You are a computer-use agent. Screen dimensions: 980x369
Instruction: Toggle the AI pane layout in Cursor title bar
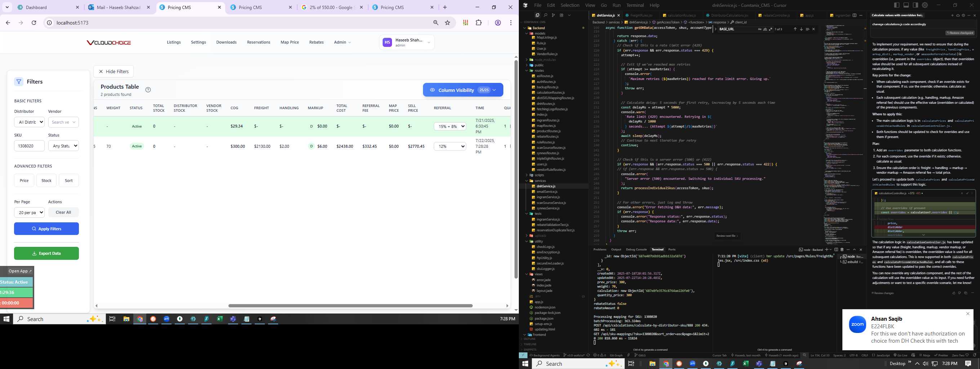coord(916,5)
